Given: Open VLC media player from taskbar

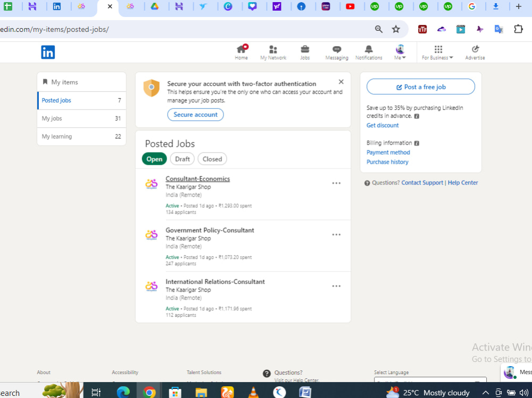Looking at the screenshot, I should coord(253,393).
